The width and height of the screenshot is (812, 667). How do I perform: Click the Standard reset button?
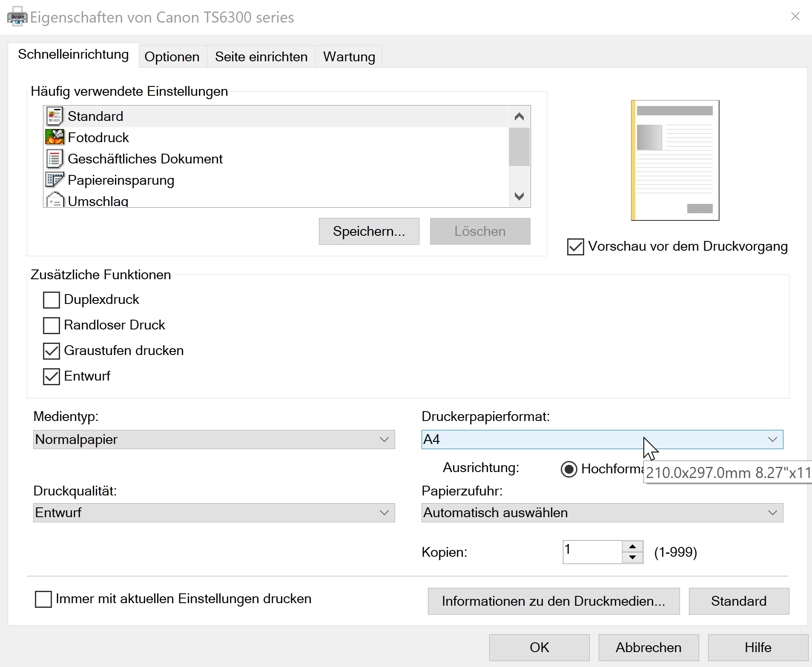(x=739, y=601)
